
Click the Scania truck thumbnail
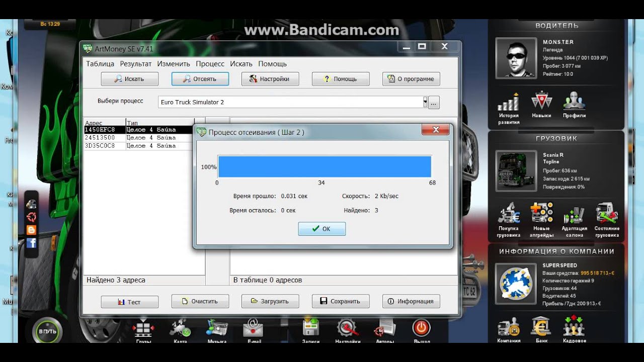[x=516, y=171]
